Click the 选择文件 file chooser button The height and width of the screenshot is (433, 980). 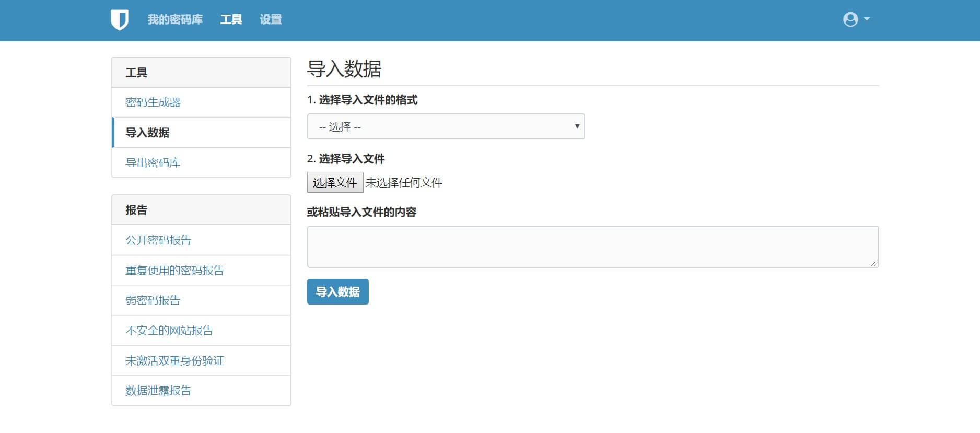click(335, 183)
